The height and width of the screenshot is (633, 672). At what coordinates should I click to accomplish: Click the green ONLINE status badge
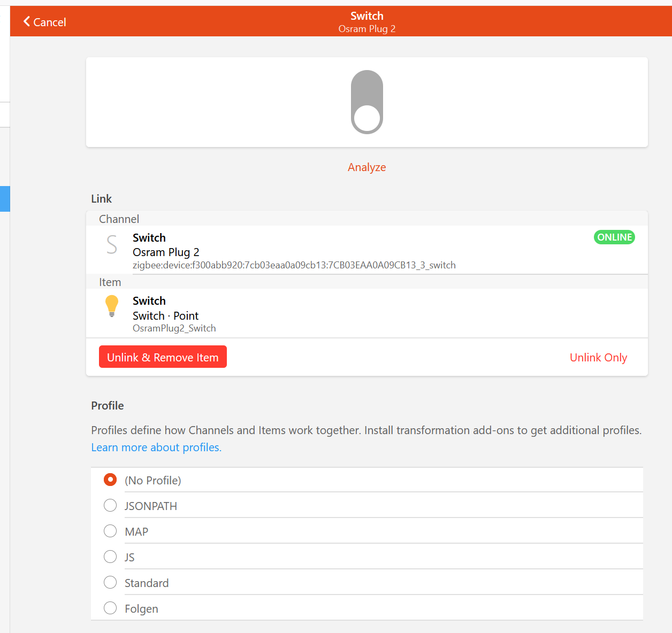click(x=614, y=237)
